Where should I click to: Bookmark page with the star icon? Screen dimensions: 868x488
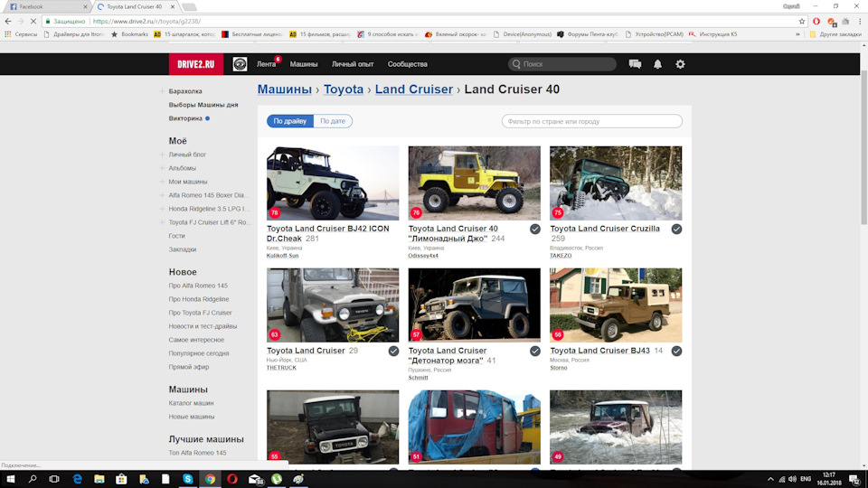(802, 21)
